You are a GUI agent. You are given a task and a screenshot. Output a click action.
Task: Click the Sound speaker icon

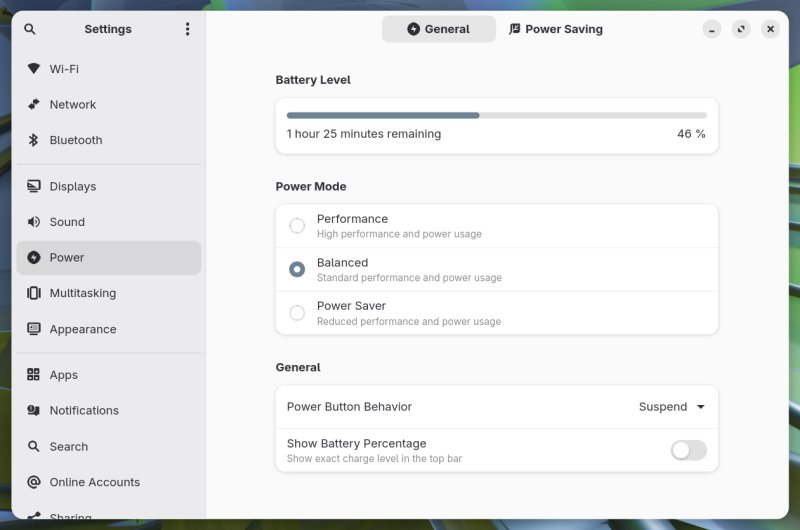(x=34, y=222)
